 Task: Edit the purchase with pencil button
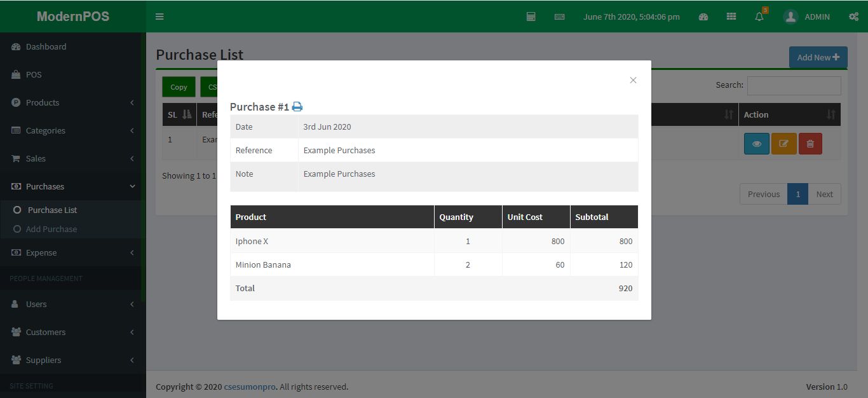coord(783,144)
